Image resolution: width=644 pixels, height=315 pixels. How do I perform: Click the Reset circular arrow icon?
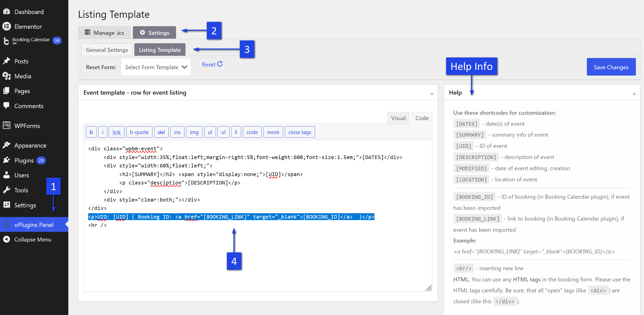click(220, 64)
